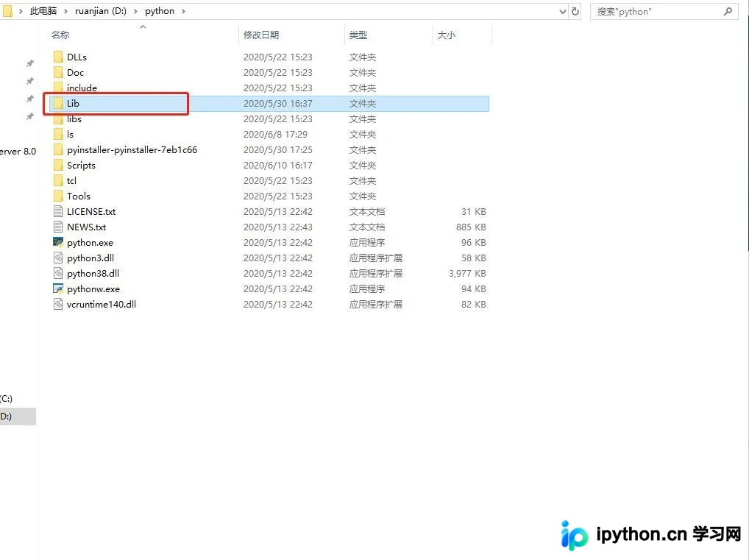The image size is (749, 560).
Task: Select the ls folder icon
Action: coord(58,134)
